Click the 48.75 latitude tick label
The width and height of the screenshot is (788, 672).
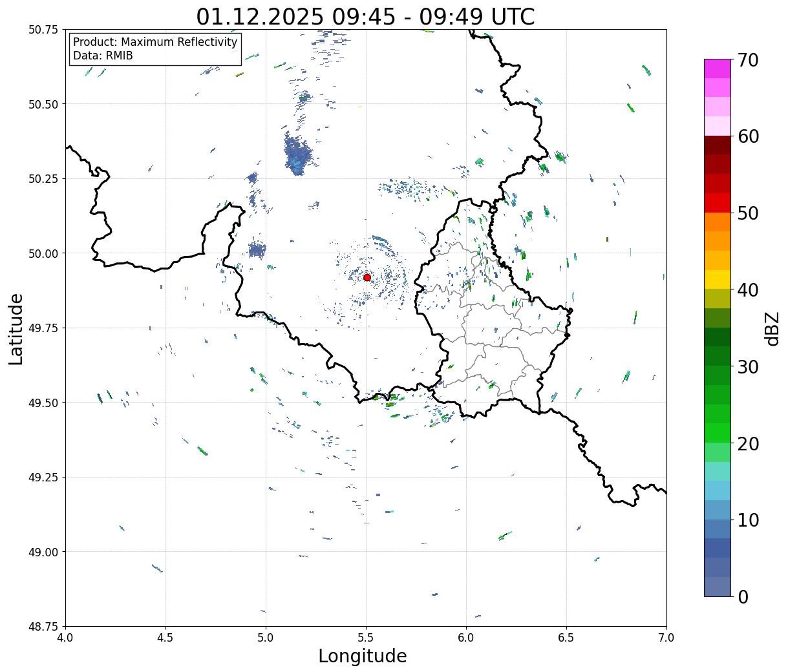43,627
